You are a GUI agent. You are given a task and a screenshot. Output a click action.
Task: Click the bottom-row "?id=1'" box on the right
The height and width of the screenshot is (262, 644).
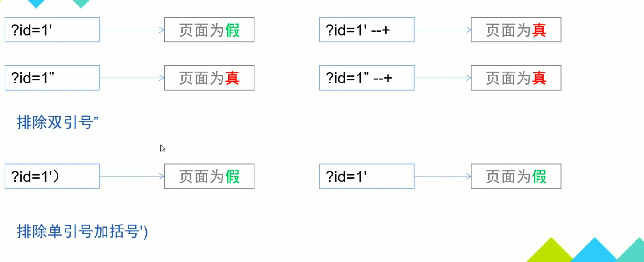[x=366, y=176]
